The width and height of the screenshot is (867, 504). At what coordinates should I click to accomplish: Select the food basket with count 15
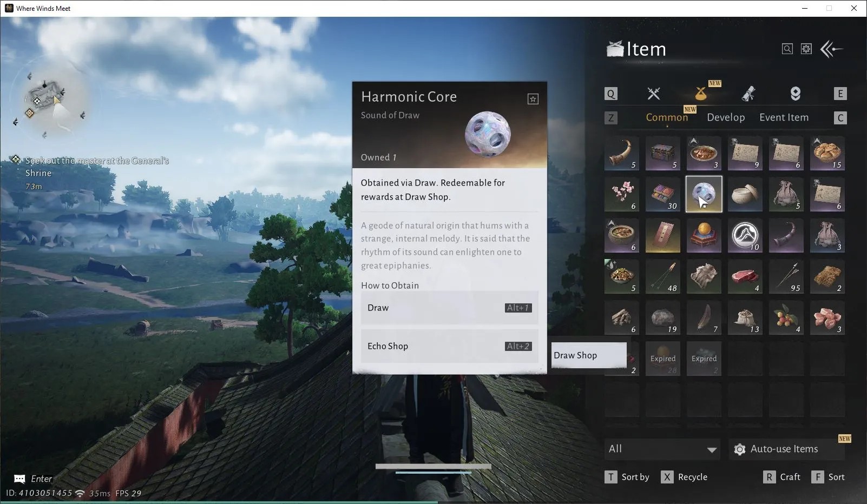tap(827, 153)
